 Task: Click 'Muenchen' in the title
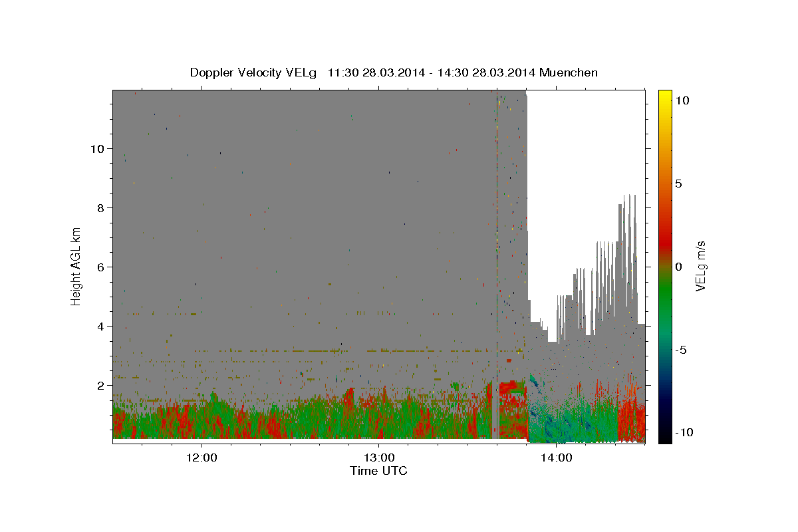pos(569,72)
